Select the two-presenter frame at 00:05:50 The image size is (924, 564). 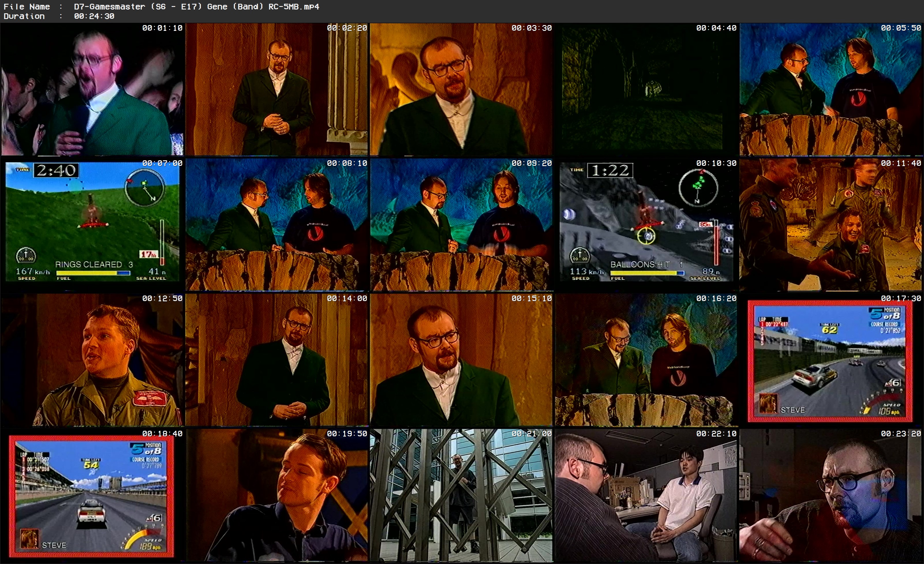pos(831,89)
